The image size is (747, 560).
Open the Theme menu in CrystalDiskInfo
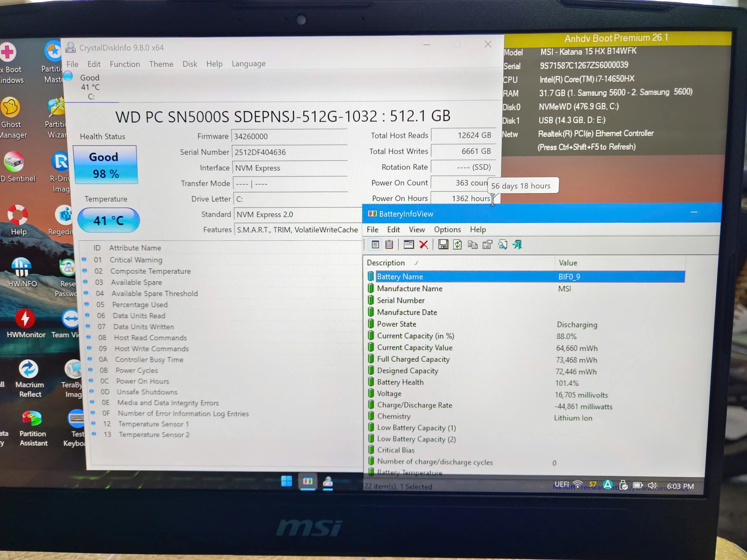point(161,64)
